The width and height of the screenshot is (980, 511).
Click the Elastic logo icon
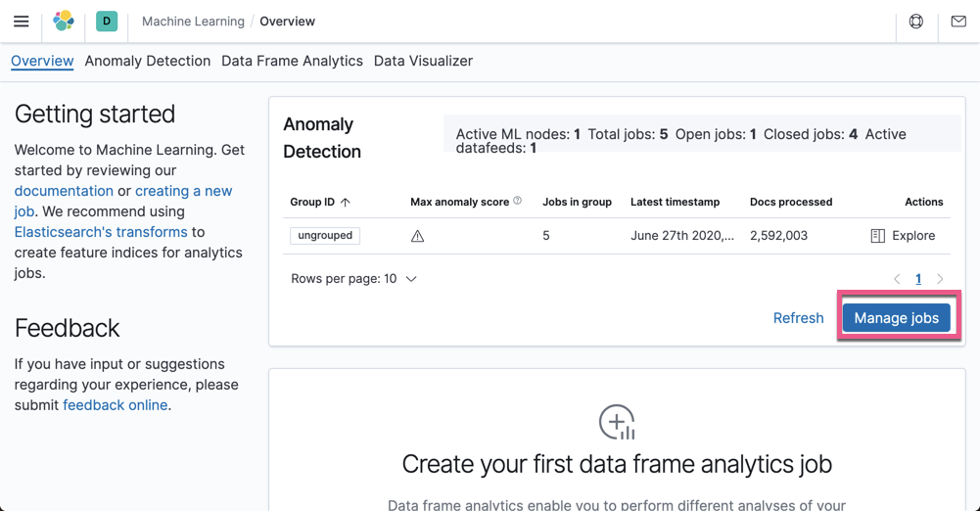coord(63,22)
